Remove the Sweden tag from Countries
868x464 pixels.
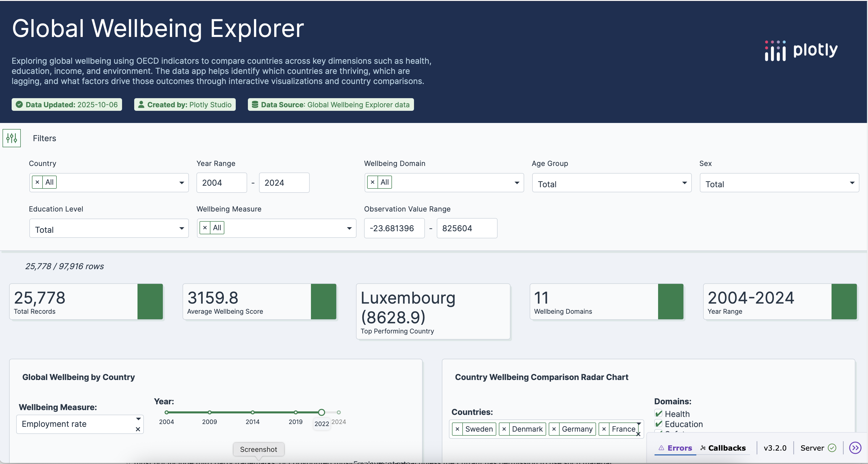point(457,429)
